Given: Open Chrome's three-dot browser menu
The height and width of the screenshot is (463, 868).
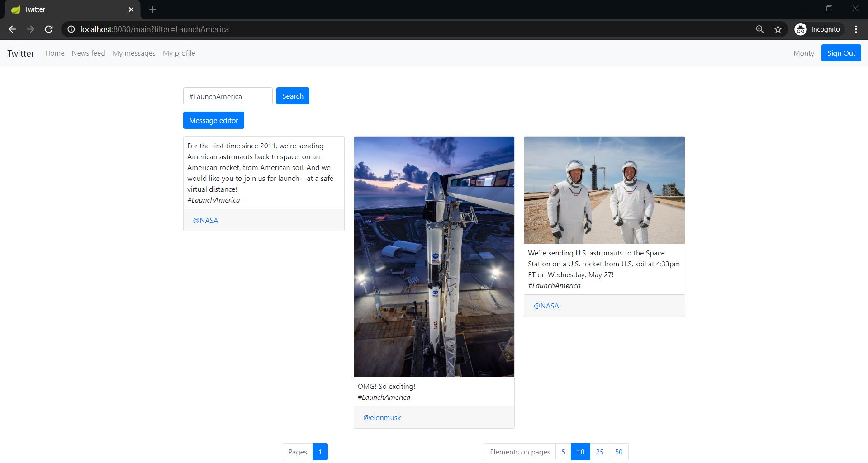Looking at the screenshot, I should (x=855, y=29).
